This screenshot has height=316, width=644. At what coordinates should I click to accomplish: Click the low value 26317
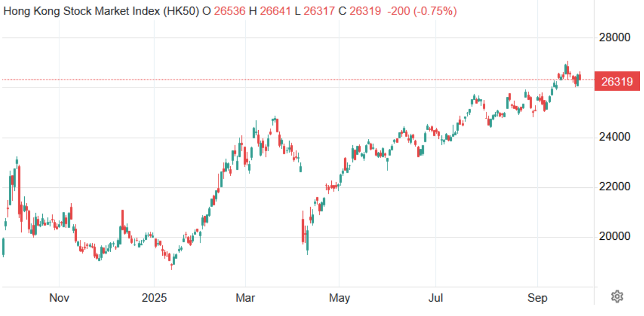tap(320, 11)
